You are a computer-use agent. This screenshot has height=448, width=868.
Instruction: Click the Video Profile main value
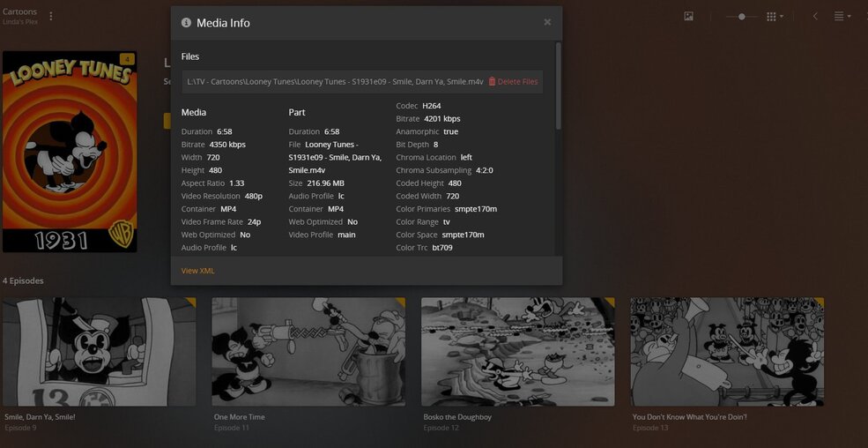tap(346, 235)
